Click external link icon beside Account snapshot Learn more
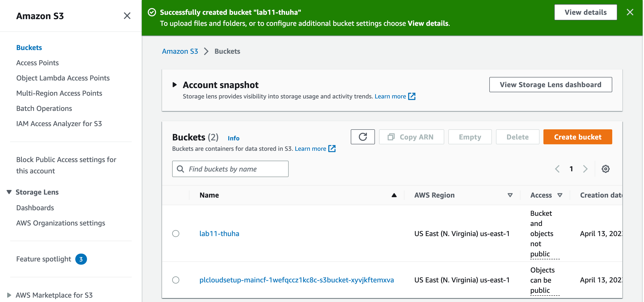The image size is (644, 302). tap(412, 96)
